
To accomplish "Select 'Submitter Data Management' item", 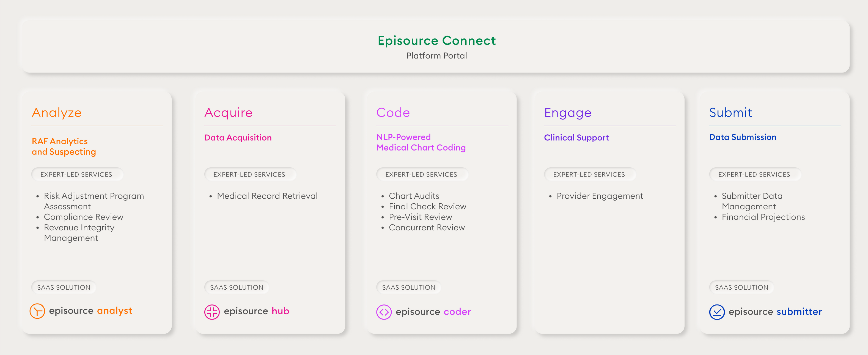I will pos(752,201).
